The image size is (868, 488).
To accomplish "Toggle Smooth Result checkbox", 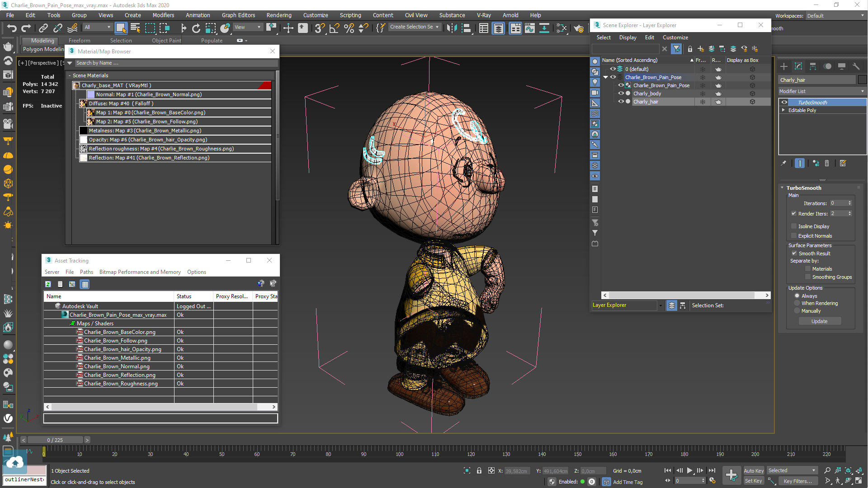I will (794, 253).
